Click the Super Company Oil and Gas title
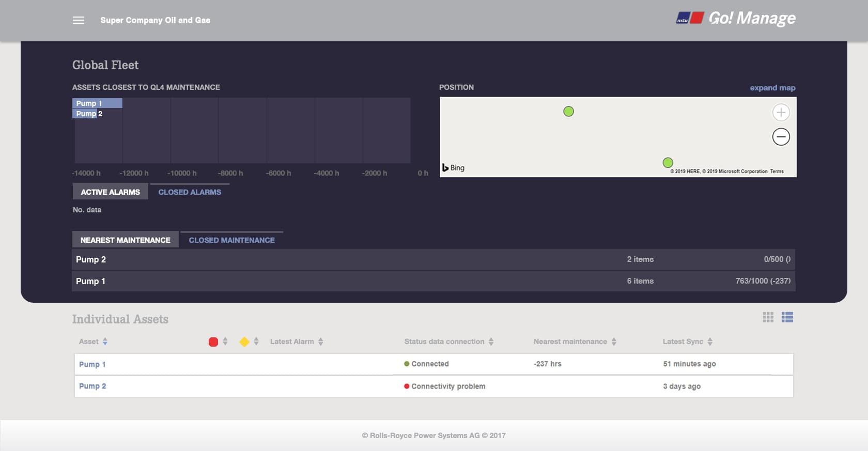The width and height of the screenshot is (868, 451). [155, 20]
